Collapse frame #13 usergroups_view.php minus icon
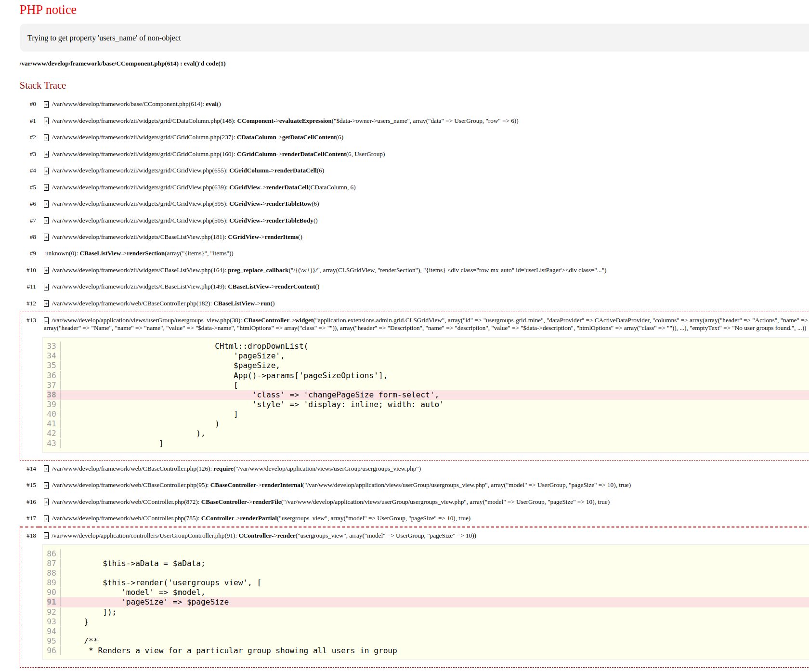809x672 pixels. tap(46, 321)
